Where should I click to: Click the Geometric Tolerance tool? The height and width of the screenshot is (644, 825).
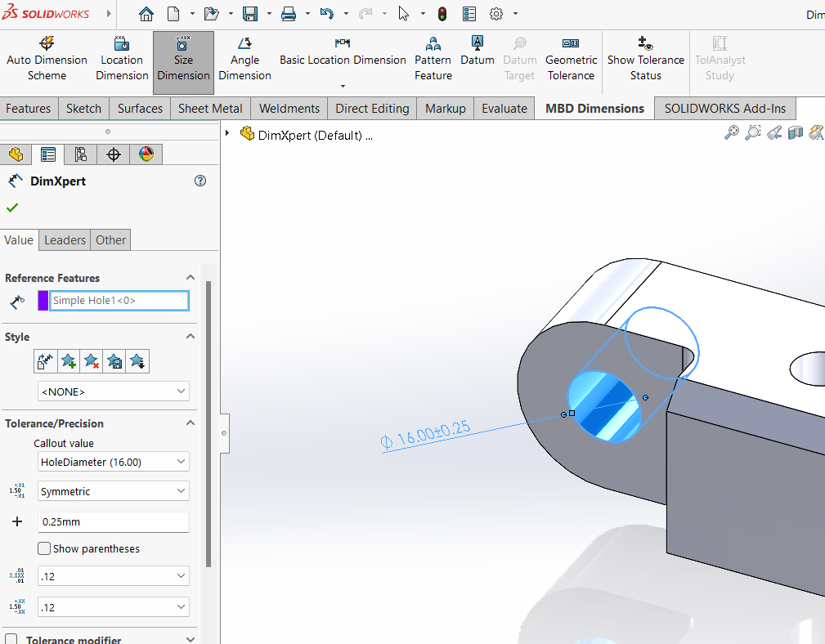pos(571,57)
